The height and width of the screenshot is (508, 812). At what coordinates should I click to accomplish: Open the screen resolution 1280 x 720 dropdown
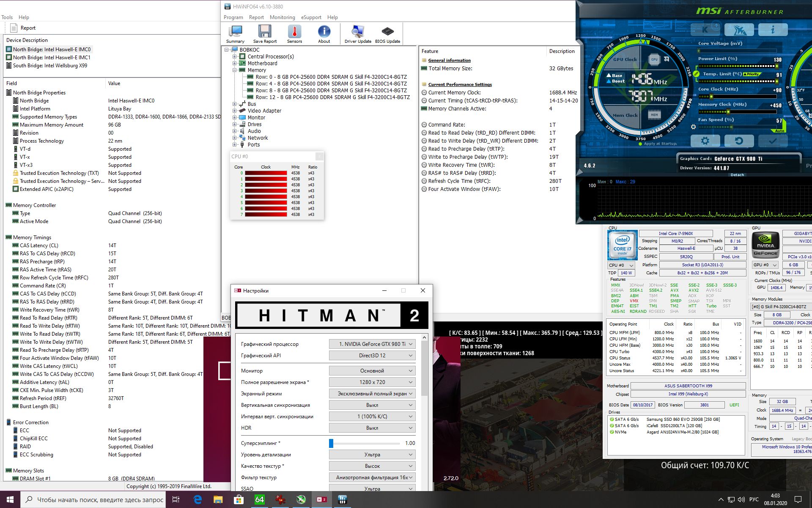click(372, 382)
